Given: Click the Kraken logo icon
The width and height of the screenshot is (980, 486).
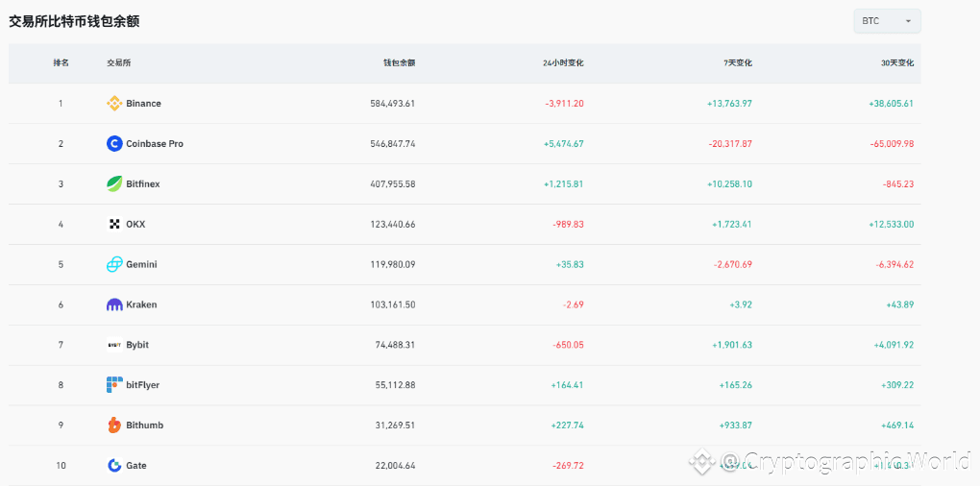Looking at the screenshot, I should click(114, 304).
